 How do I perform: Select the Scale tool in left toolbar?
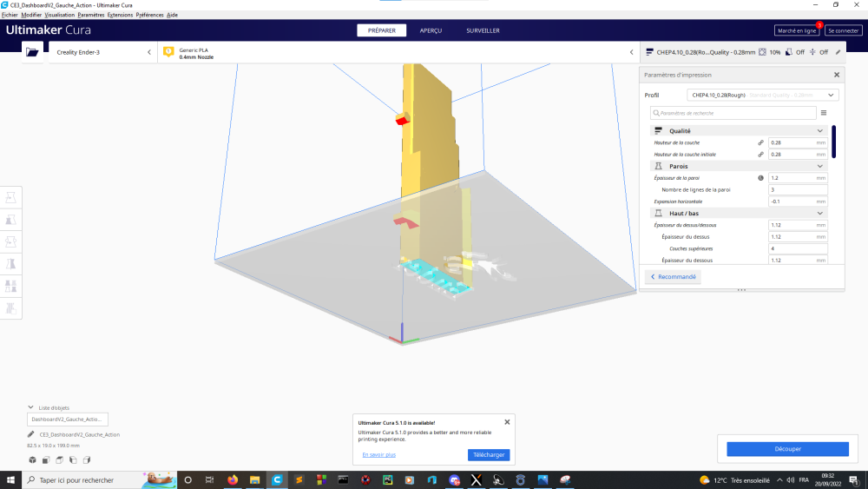point(11,220)
